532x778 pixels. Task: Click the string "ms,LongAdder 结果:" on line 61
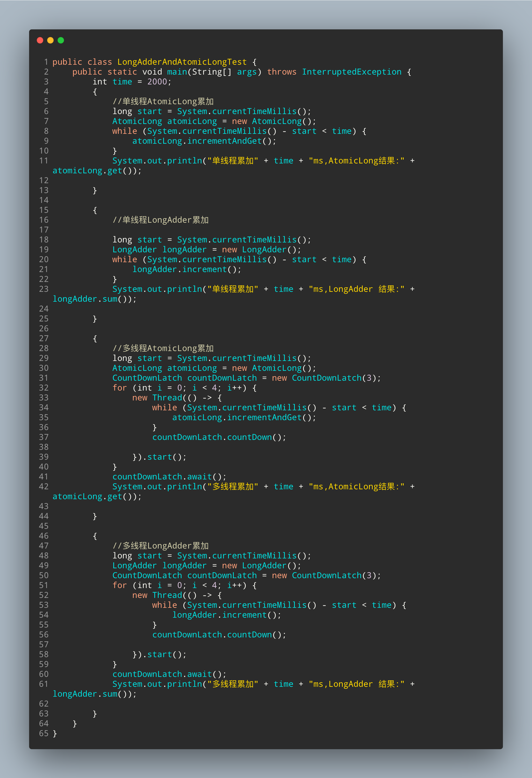(356, 684)
